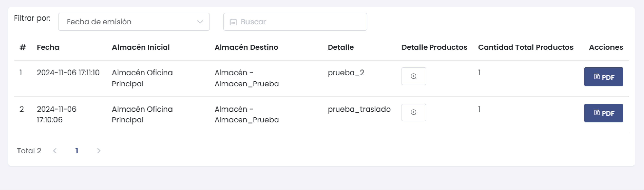Click the Fecha column header
Screen dimensions: 644x190
click(48, 47)
